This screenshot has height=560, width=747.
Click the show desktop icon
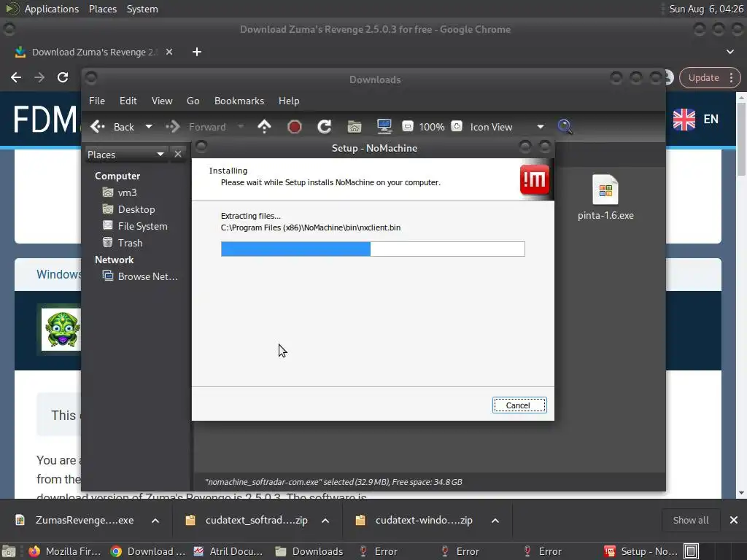pos(9,551)
